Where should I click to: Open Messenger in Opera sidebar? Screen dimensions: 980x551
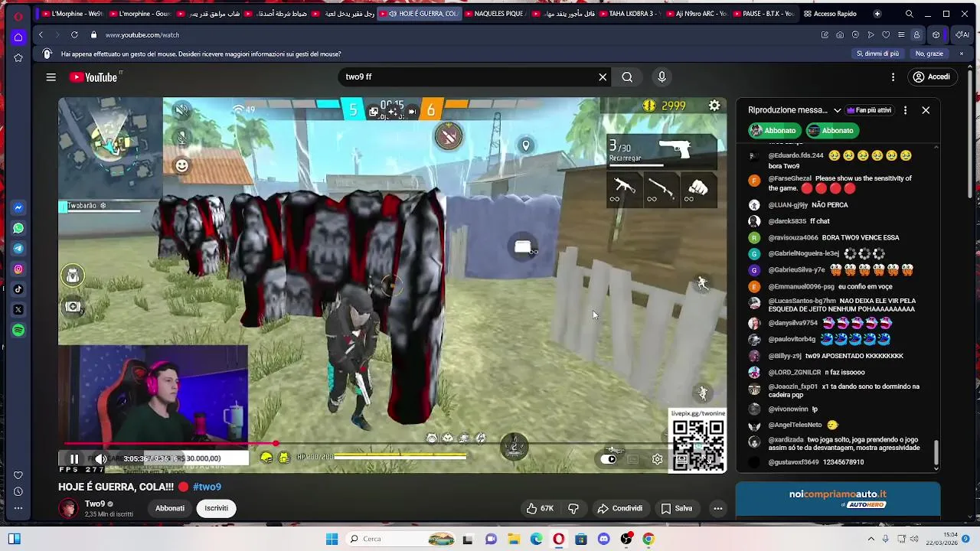click(x=18, y=207)
